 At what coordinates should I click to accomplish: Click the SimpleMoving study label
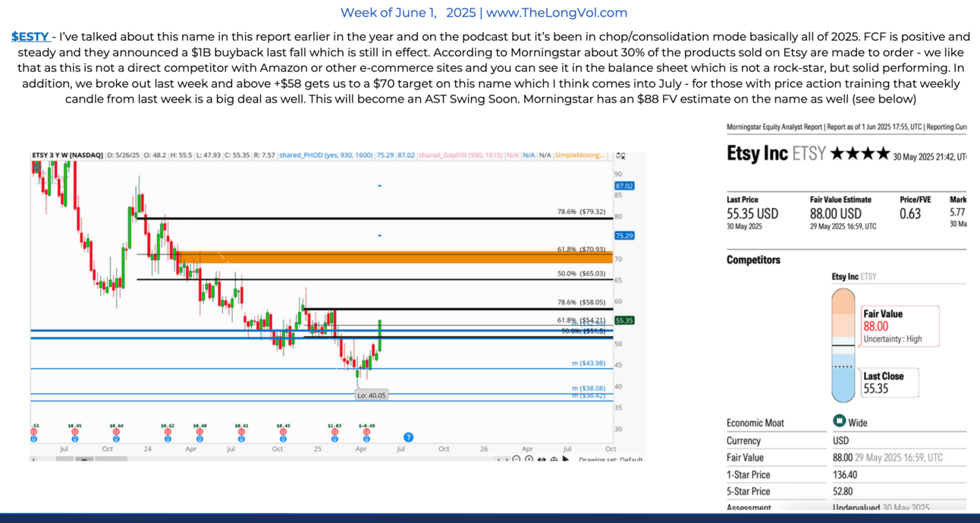tap(580, 155)
